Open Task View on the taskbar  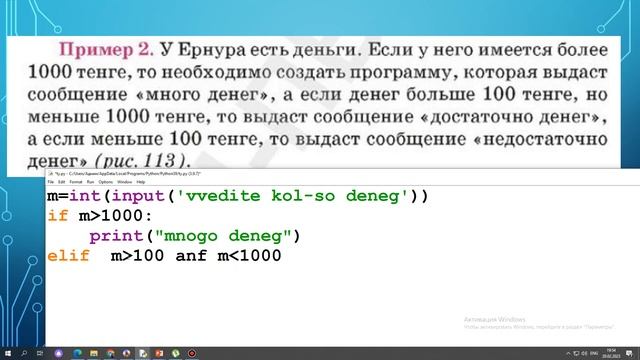click(40, 353)
